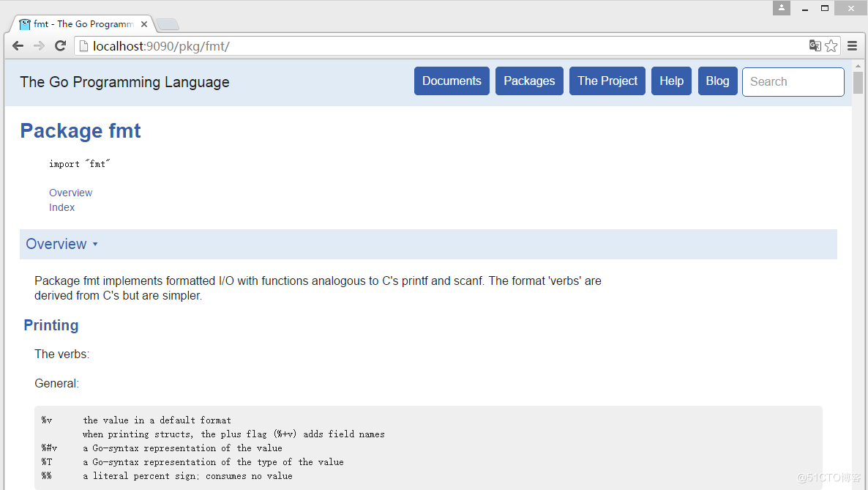
Task: Jump to the Index section link
Action: click(61, 207)
